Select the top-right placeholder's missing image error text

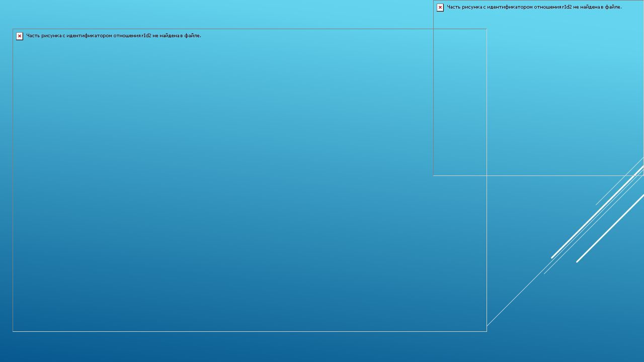point(534,7)
